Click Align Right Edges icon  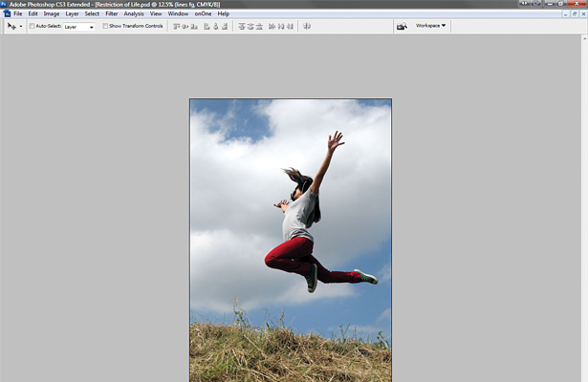(x=225, y=26)
